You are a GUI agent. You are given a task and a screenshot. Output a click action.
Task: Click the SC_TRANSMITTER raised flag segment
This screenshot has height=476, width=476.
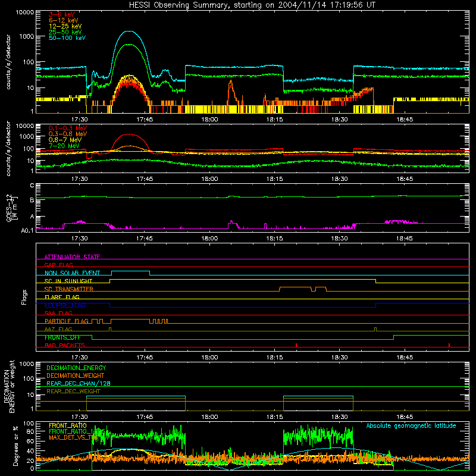tap(295, 287)
